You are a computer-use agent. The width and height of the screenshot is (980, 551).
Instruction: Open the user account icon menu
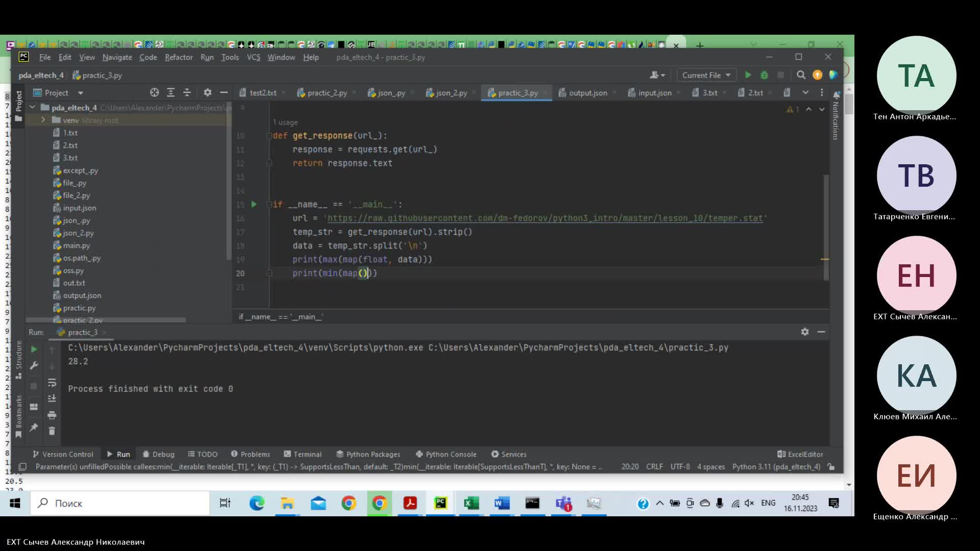[x=657, y=75]
